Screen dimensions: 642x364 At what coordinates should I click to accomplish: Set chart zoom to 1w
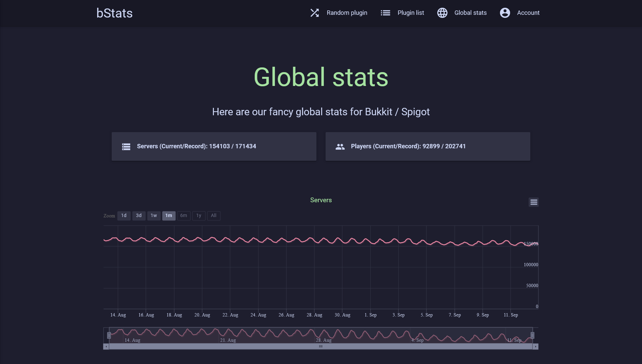coord(153,216)
